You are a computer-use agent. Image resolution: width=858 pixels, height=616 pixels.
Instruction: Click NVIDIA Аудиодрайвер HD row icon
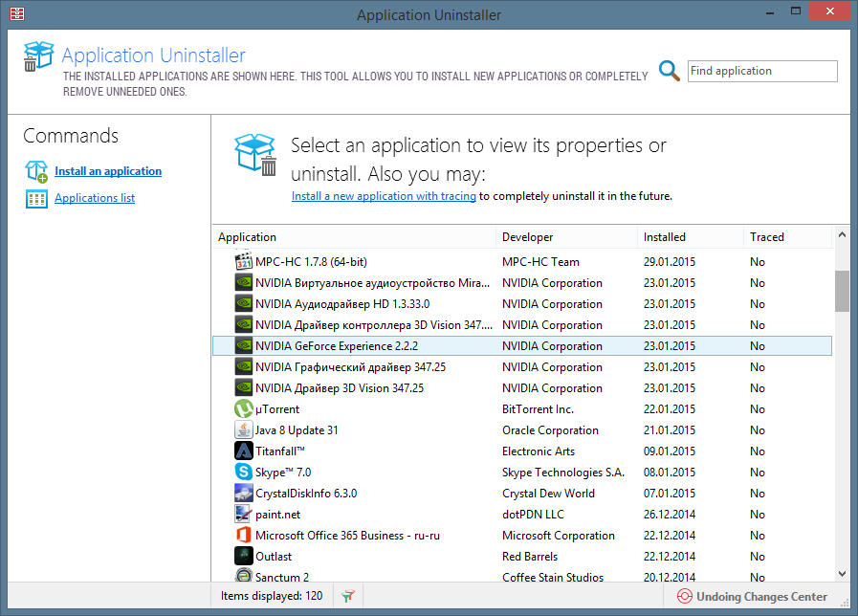[x=244, y=303]
